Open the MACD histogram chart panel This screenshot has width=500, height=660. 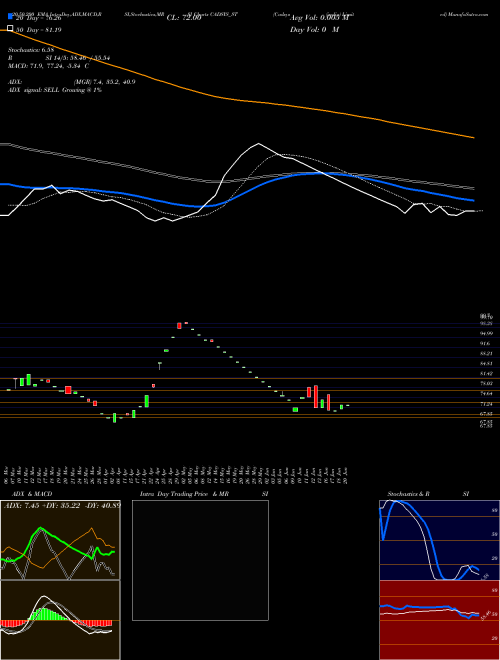60,620
